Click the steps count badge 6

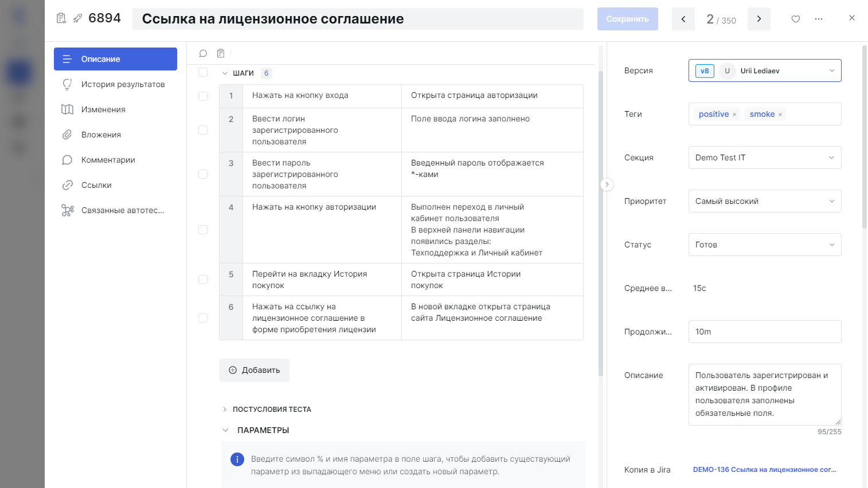(x=266, y=73)
